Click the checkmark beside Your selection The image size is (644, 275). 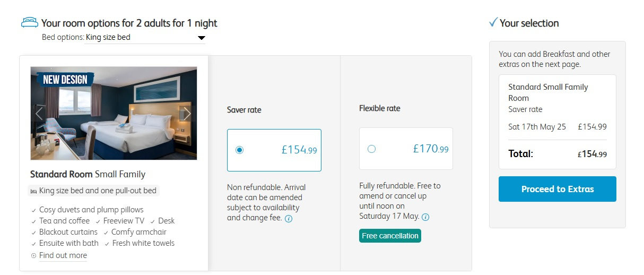point(493,23)
